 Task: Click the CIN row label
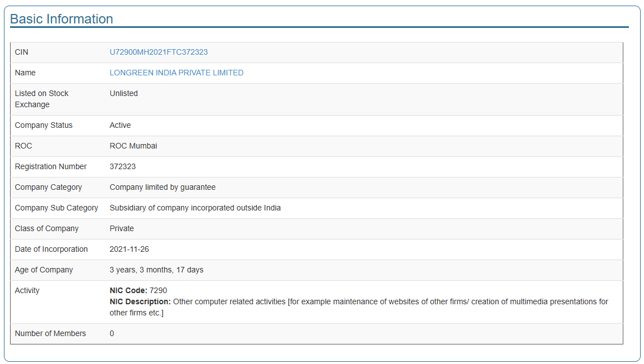21,52
